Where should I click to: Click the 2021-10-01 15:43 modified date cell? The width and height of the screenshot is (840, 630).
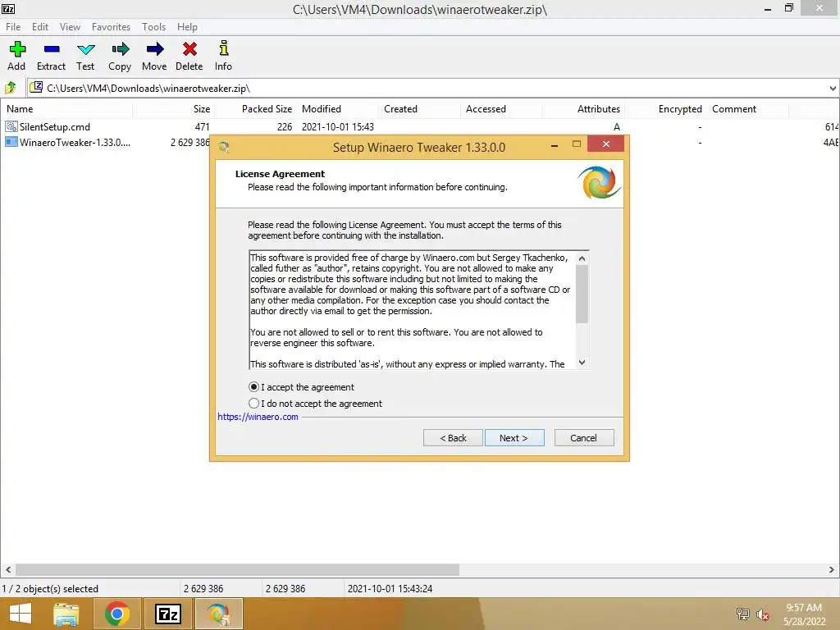tap(337, 127)
